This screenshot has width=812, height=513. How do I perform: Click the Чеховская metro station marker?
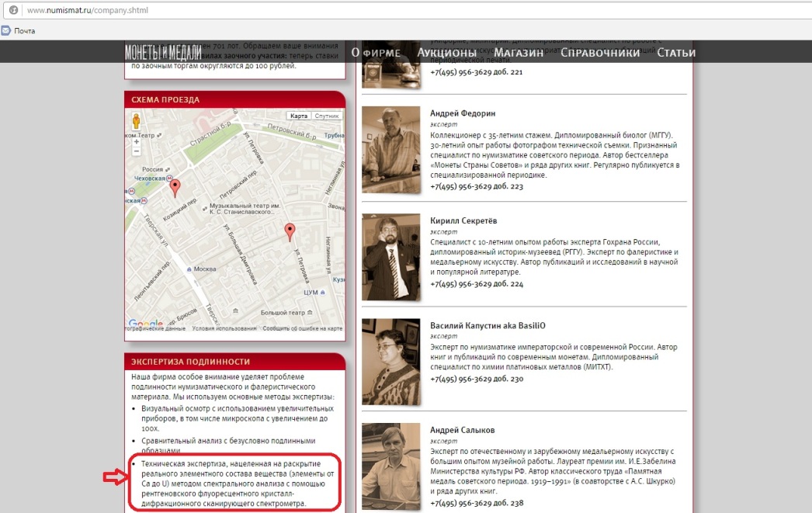(x=169, y=178)
